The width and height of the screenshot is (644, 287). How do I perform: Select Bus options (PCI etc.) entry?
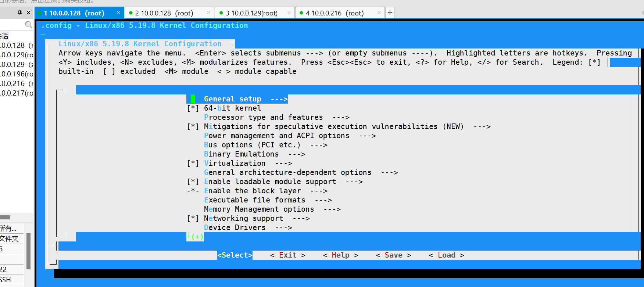point(252,145)
